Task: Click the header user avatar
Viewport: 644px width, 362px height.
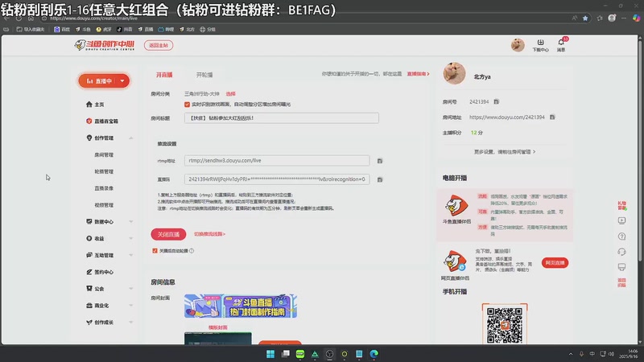Action: pos(518,45)
